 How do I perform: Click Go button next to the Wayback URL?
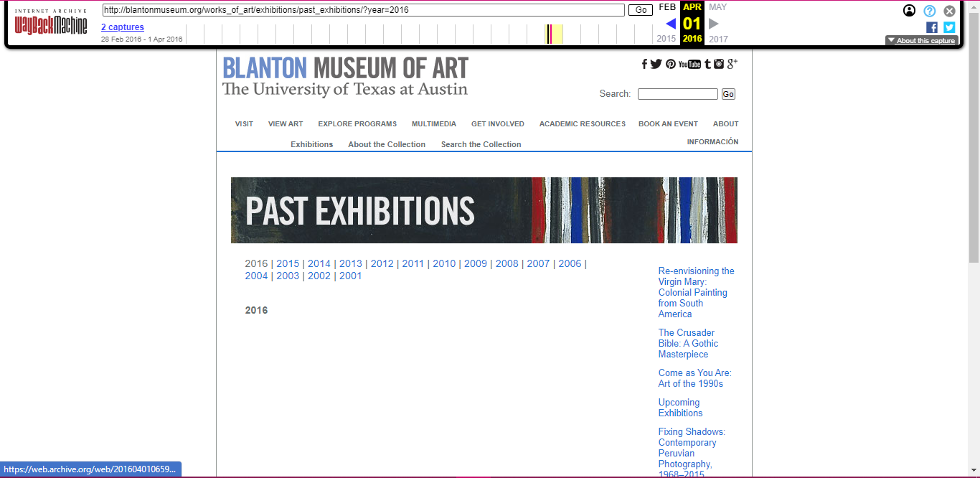pyautogui.click(x=640, y=11)
